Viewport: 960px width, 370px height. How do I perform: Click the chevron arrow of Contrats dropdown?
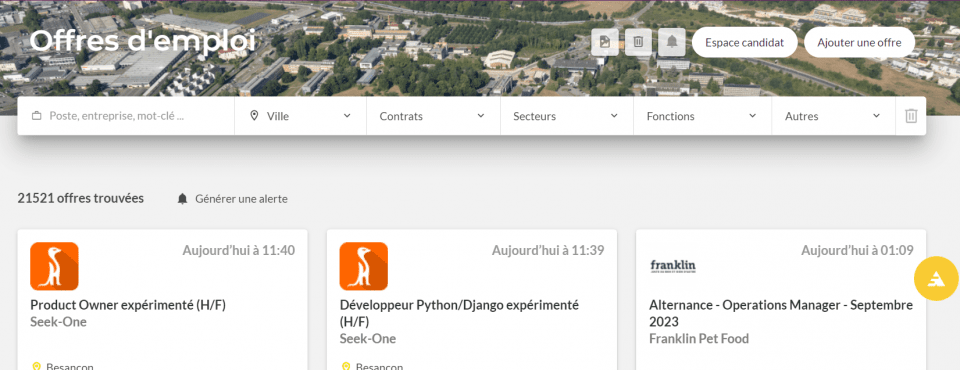click(x=481, y=116)
